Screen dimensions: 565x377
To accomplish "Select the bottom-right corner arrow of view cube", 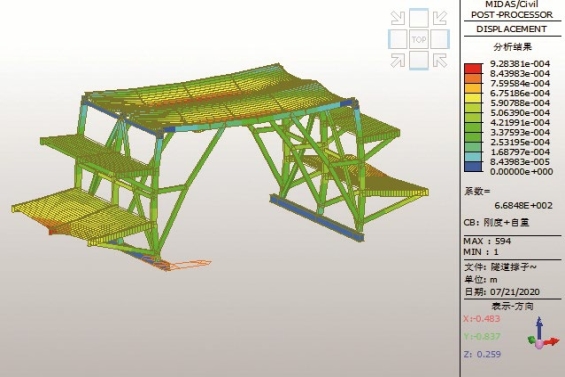I will (440, 60).
